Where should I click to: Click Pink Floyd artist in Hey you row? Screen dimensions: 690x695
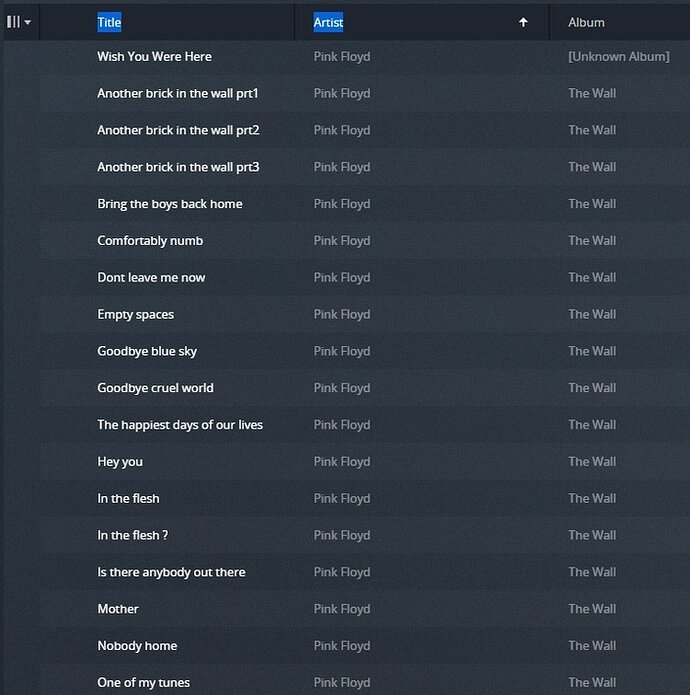pos(342,462)
